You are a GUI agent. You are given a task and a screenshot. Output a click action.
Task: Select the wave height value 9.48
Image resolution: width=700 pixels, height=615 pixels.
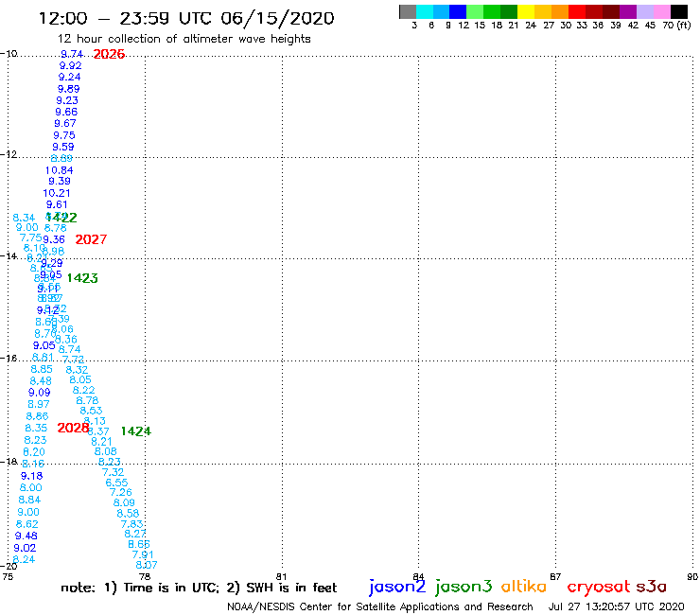tap(26, 536)
